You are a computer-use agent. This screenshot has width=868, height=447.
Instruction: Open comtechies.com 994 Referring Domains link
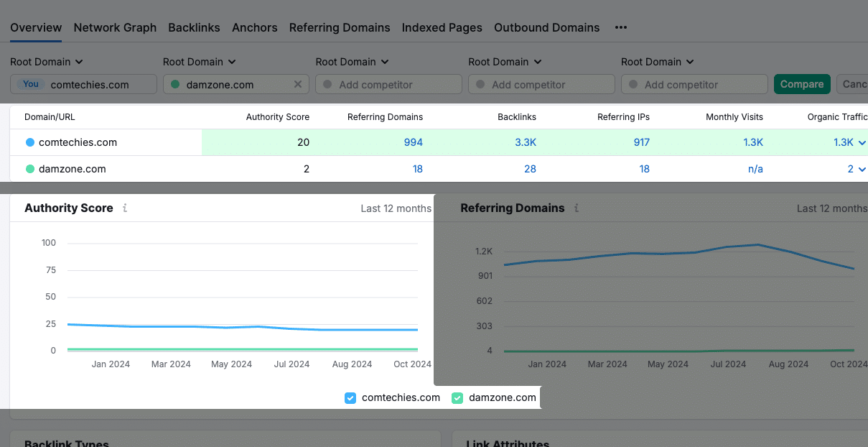pyautogui.click(x=414, y=142)
